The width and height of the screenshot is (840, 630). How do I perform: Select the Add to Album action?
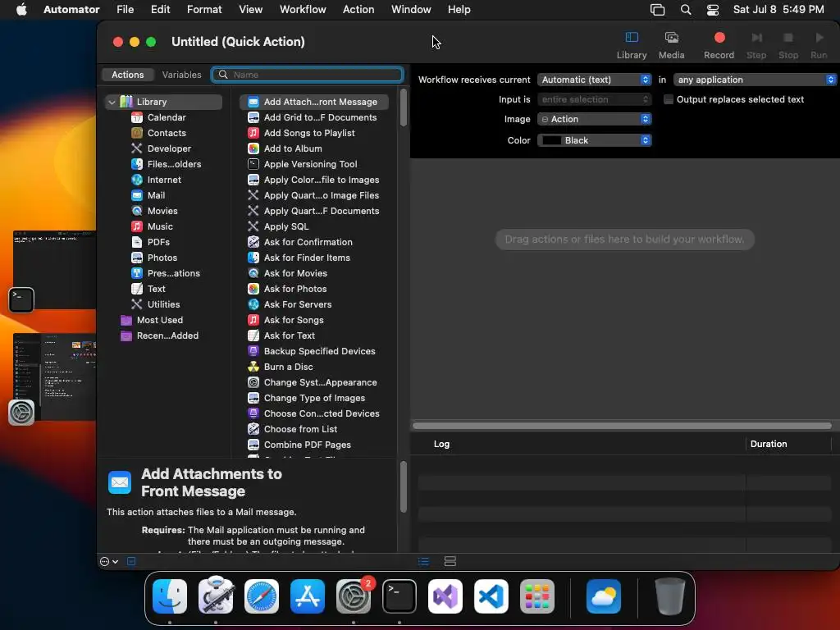point(293,148)
